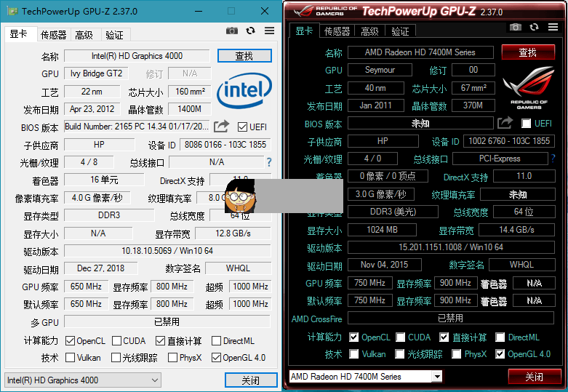
Task: Toggle 直接计算 checkbox in AMD window
Action: [x=444, y=337]
